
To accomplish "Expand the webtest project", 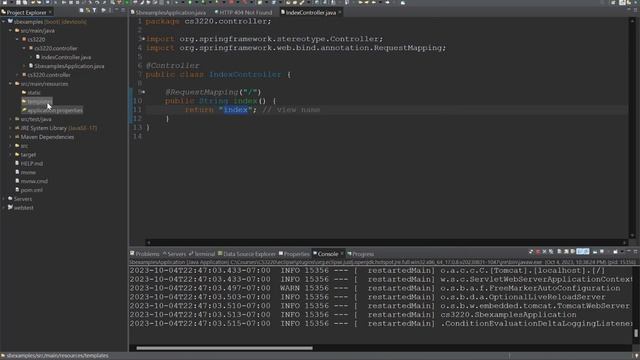I will click(x=4, y=208).
